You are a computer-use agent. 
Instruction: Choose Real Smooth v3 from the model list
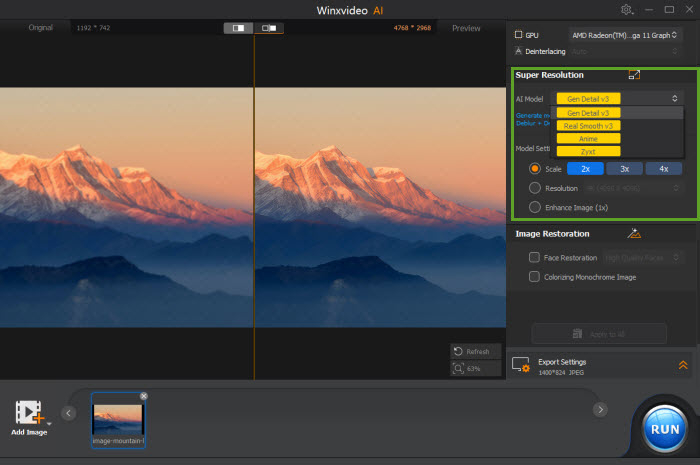(x=588, y=126)
